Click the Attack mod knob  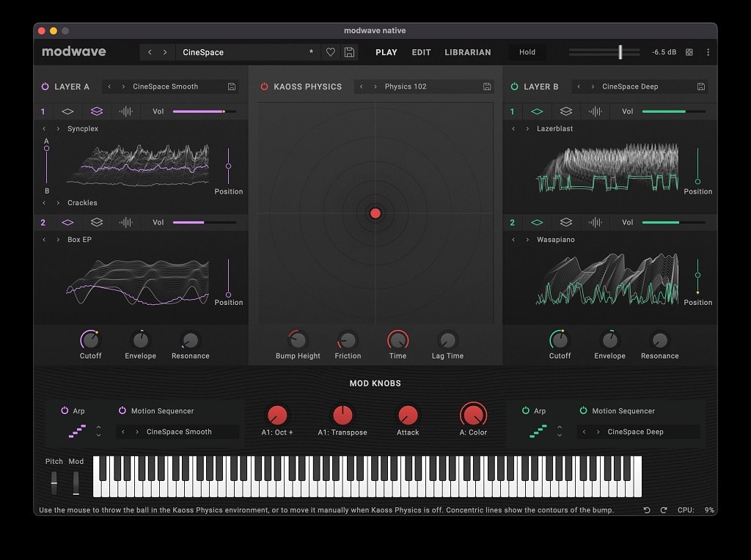point(408,415)
